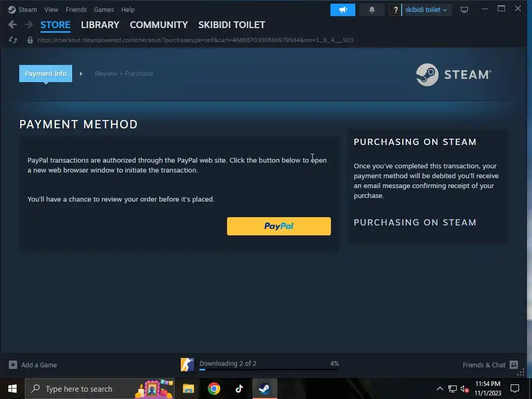Select the Review + Purchase step
532x399 pixels.
124,73
